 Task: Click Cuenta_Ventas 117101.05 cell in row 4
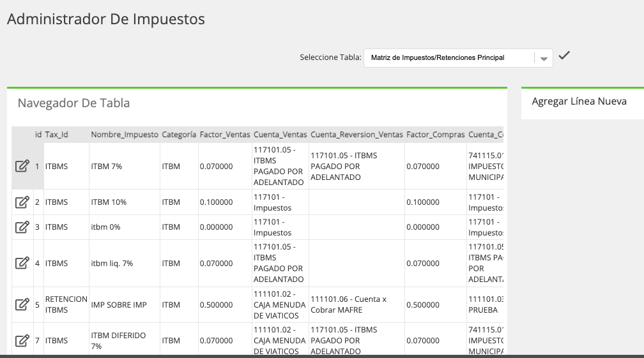(x=280, y=264)
